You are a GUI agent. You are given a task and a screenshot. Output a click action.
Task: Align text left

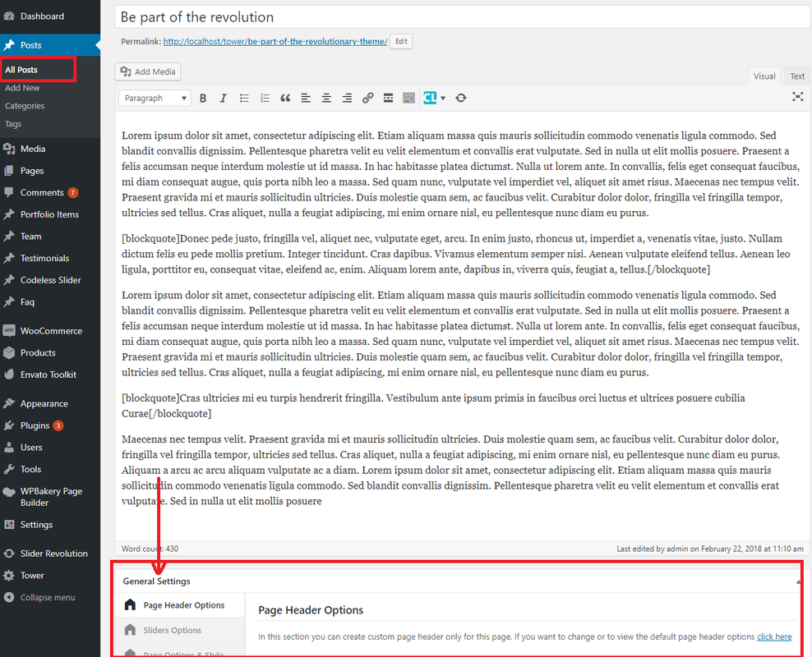coord(306,98)
